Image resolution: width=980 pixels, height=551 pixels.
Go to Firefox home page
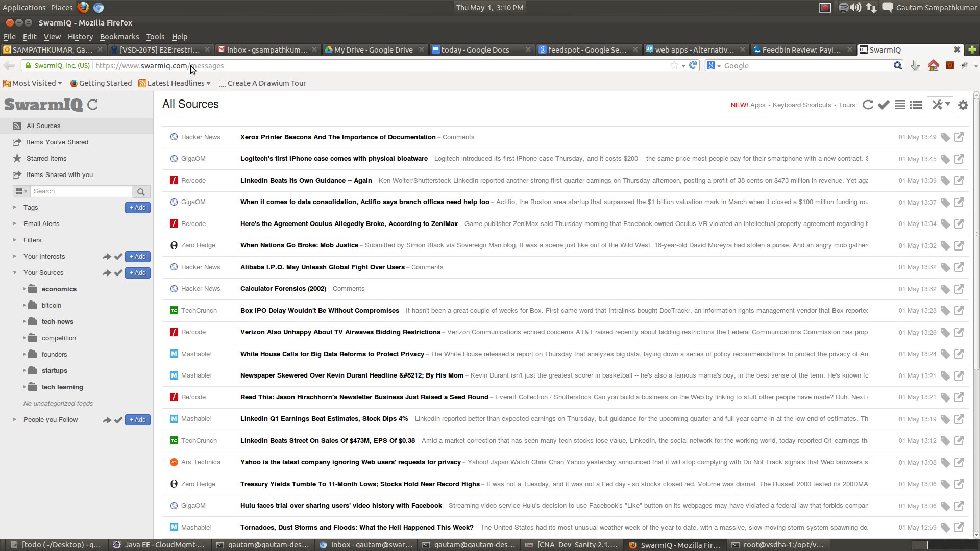coord(933,65)
